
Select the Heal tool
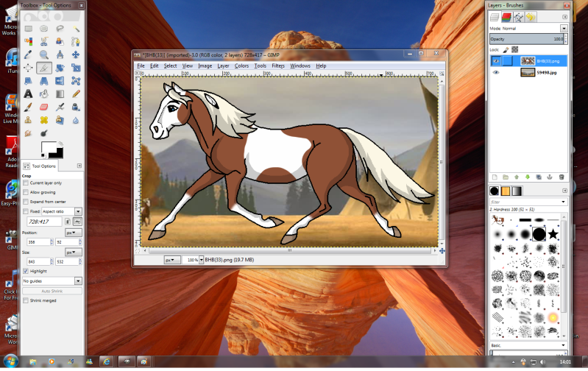[44, 120]
